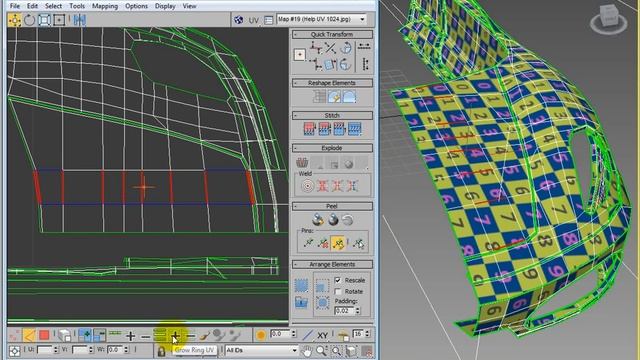Toggle the Rescale checkbox
The width and height of the screenshot is (640, 360).
tap(338, 280)
